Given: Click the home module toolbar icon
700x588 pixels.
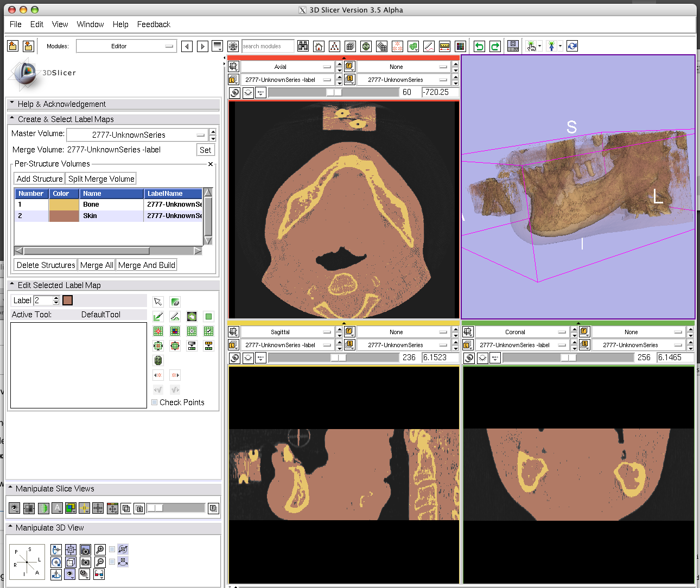Looking at the screenshot, I should (x=319, y=47).
